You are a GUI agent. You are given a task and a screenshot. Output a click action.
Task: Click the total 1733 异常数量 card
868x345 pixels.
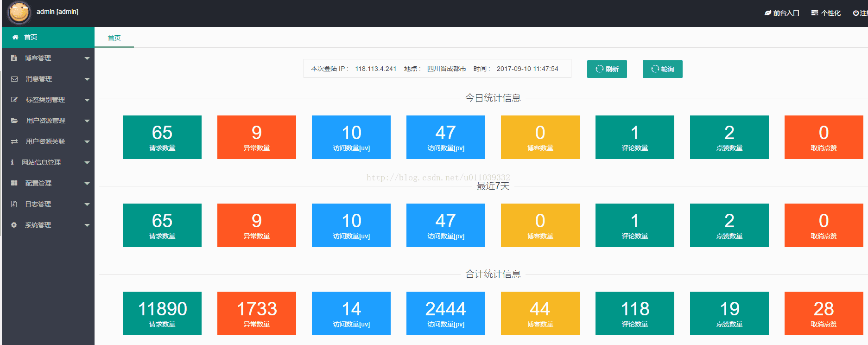[x=257, y=313]
